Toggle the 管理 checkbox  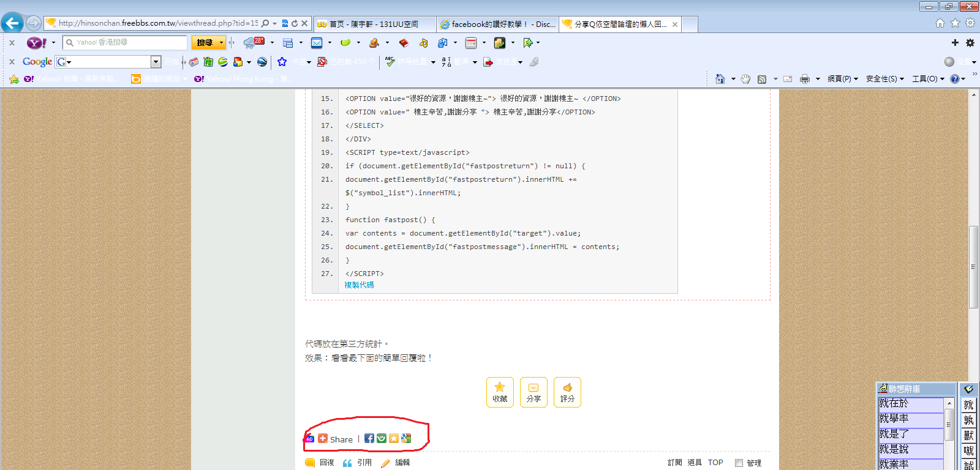tap(739, 463)
